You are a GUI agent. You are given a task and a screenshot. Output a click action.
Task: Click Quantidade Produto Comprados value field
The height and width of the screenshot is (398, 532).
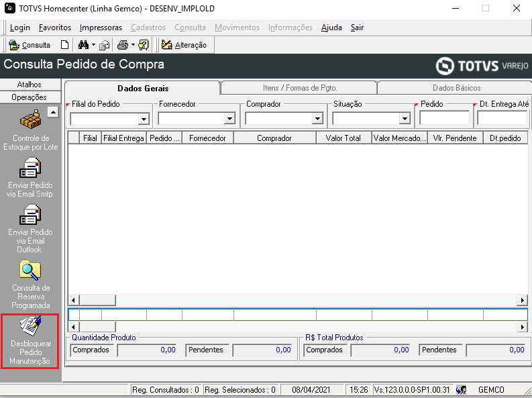(147, 350)
